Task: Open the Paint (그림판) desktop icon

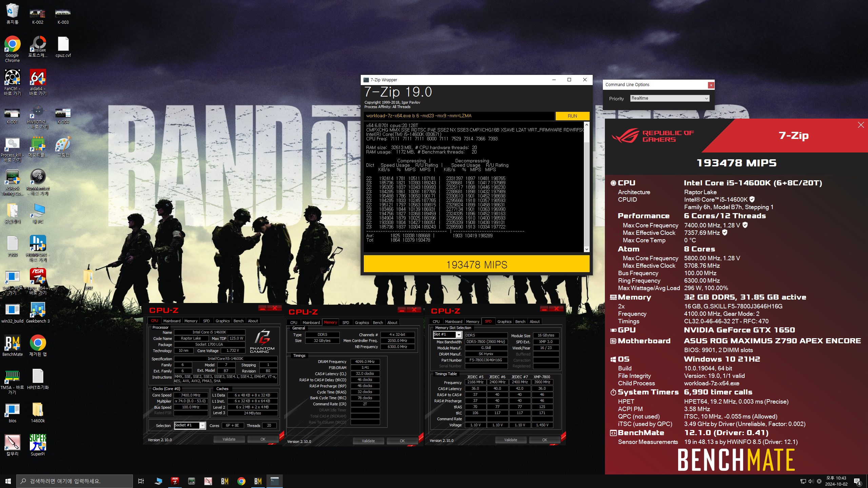Action: (63, 147)
